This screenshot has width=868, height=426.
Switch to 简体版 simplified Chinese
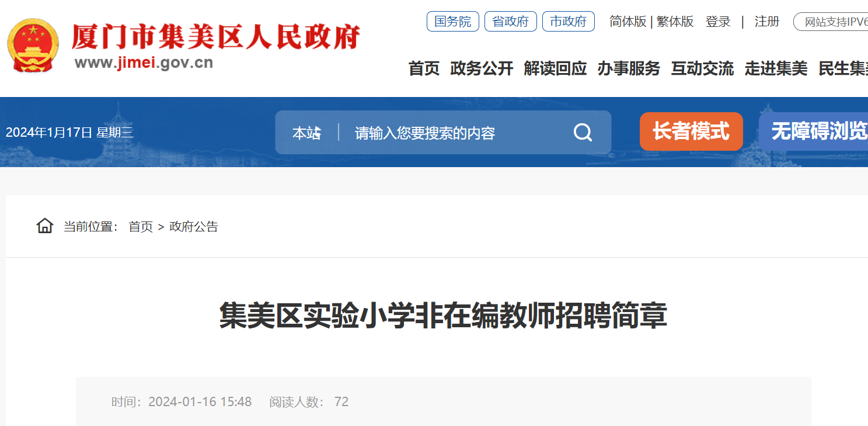(628, 22)
